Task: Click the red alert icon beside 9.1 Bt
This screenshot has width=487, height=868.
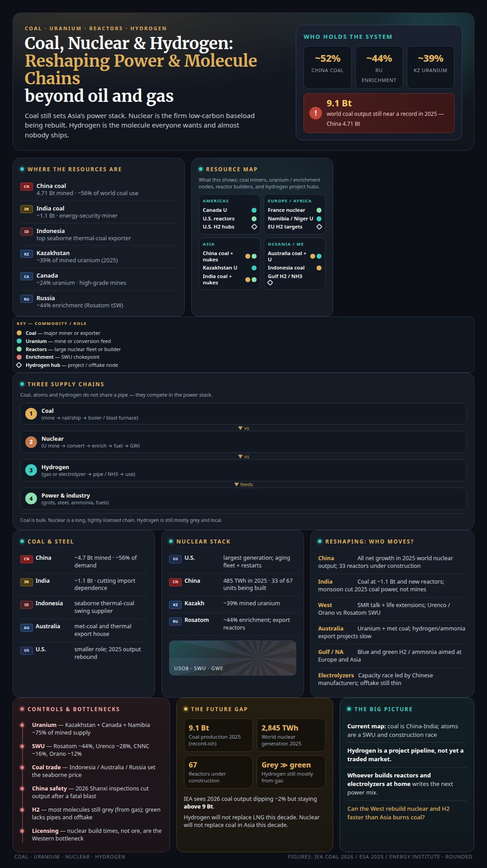Action: click(316, 113)
